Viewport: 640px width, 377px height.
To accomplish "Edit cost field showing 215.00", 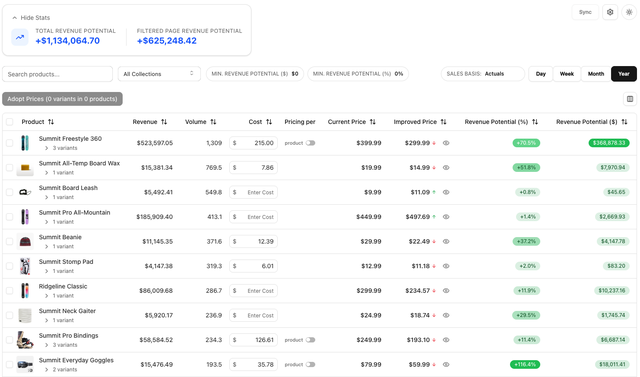I will coord(253,143).
